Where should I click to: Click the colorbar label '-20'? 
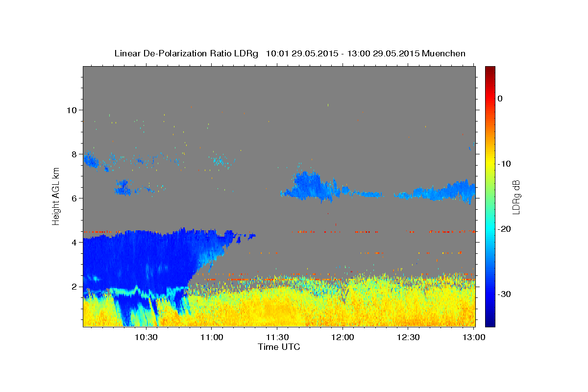pyautogui.click(x=504, y=229)
